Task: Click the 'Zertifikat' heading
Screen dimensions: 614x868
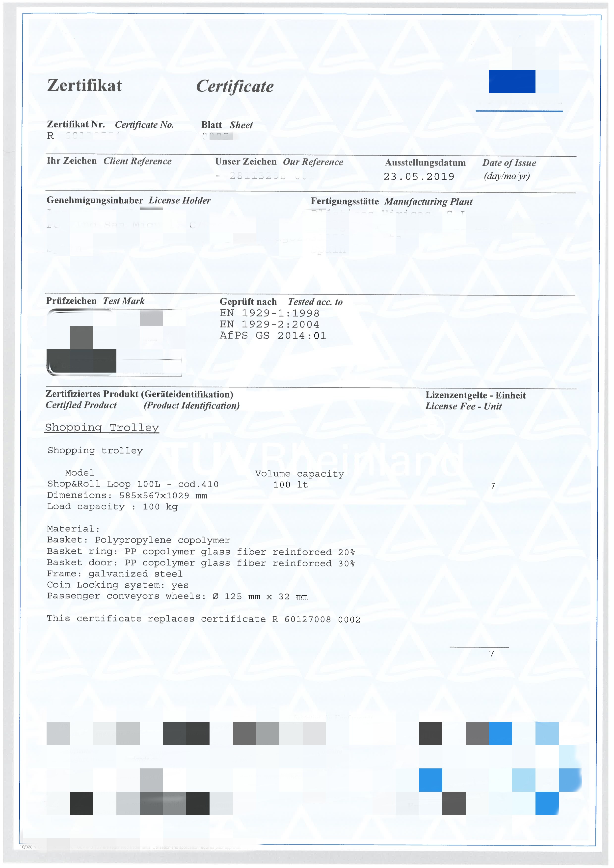Action: tap(84, 85)
